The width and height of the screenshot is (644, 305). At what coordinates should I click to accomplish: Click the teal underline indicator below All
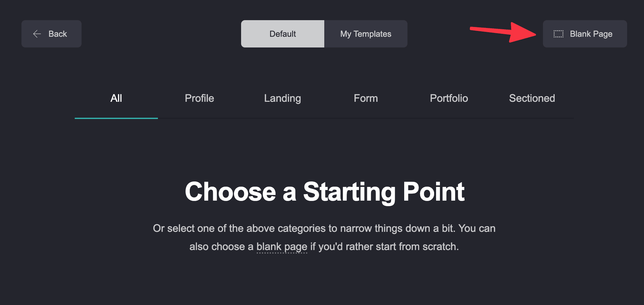116,119
